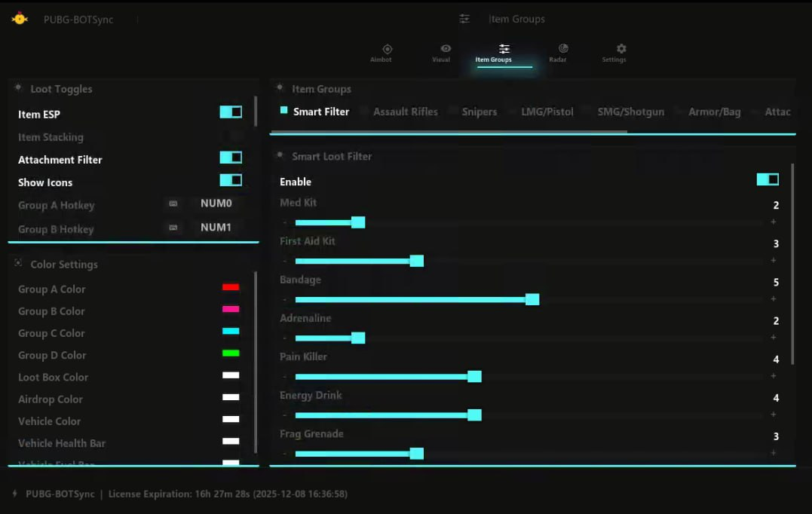
Task: Open the Settings gear icon
Action: [621, 49]
